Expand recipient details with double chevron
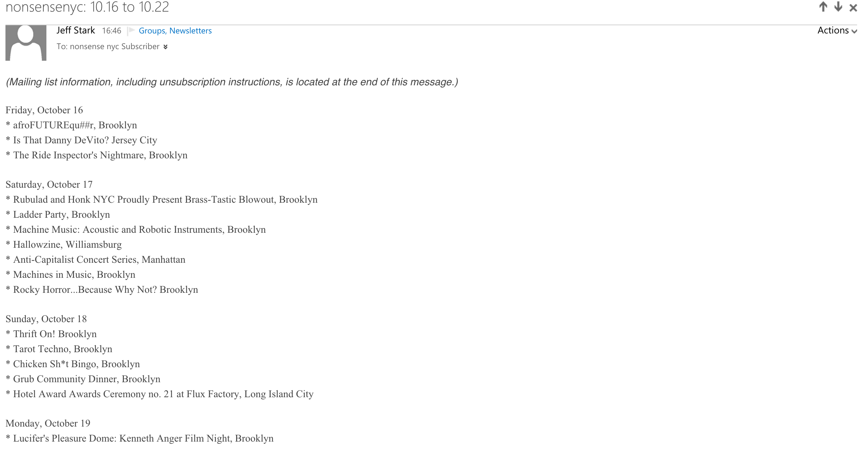Image resolution: width=868 pixels, height=460 pixels. pyautogui.click(x=165, y=47)
